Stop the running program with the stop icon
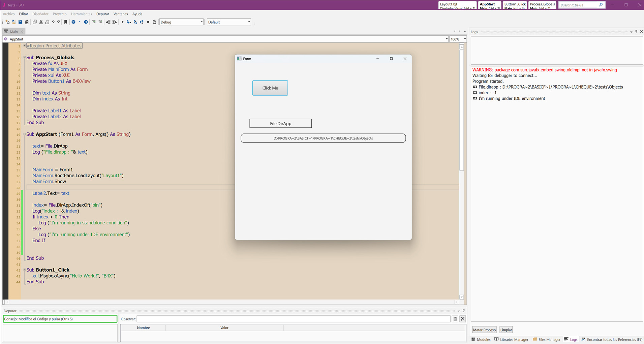 (148, 22)
